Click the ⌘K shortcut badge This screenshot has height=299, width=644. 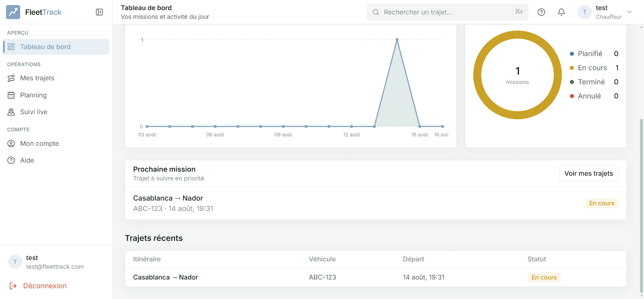(x=519, y=12)
